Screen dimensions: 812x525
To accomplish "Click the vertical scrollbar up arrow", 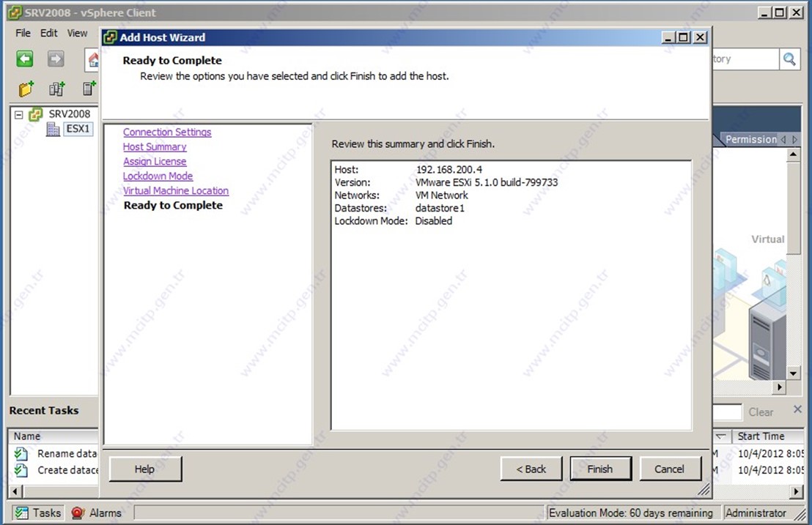I will pyautogui.click(x=793, y=154).
